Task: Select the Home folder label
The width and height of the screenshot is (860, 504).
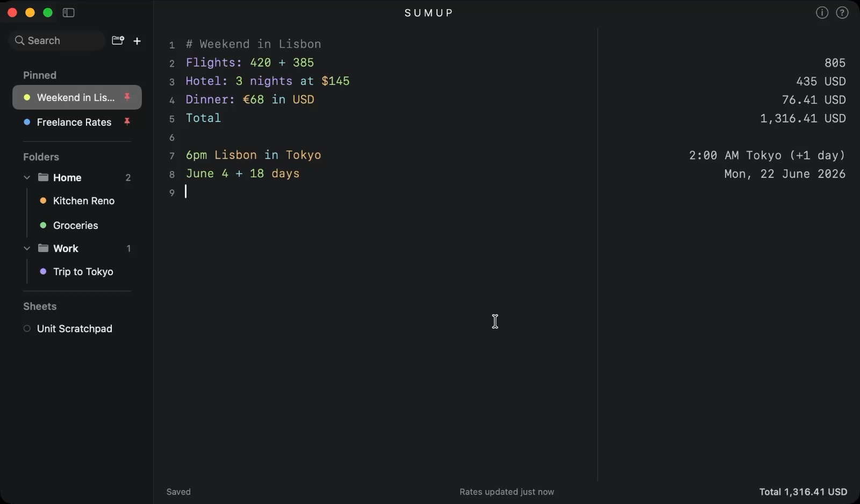Action: 67,177
